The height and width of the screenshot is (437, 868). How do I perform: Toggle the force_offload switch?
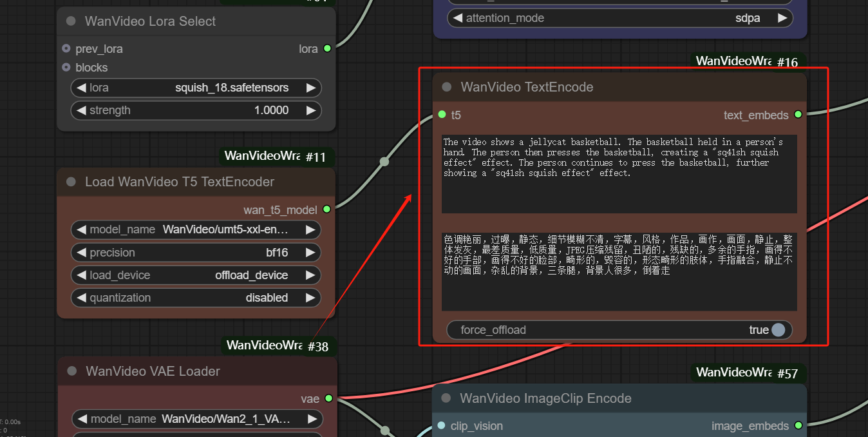[x=619, y=330]
